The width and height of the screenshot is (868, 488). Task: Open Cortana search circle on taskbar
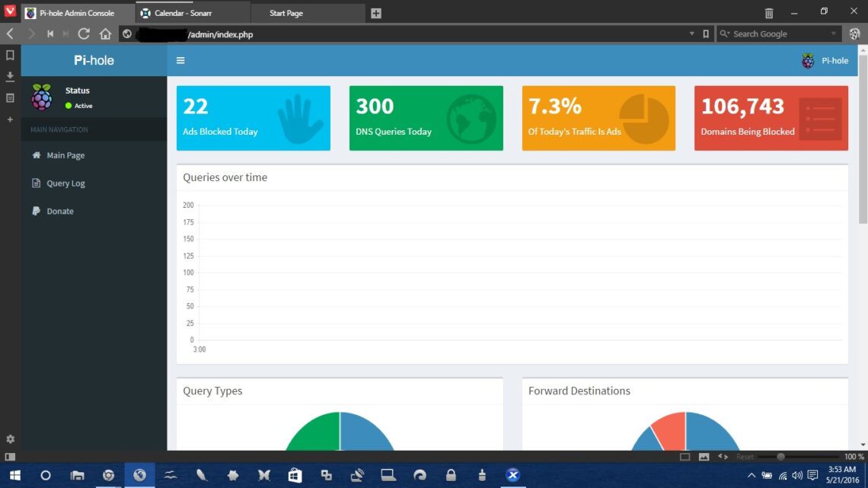point(46,475)
